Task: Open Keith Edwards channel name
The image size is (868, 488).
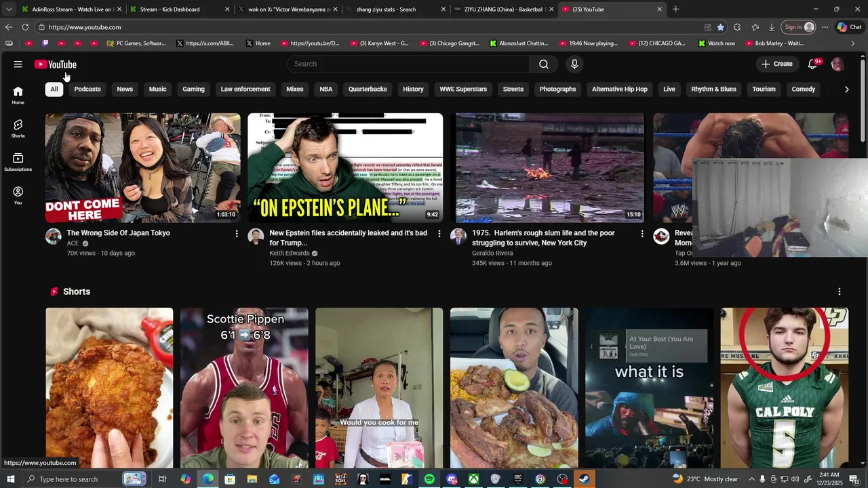Action: (290, 253)
